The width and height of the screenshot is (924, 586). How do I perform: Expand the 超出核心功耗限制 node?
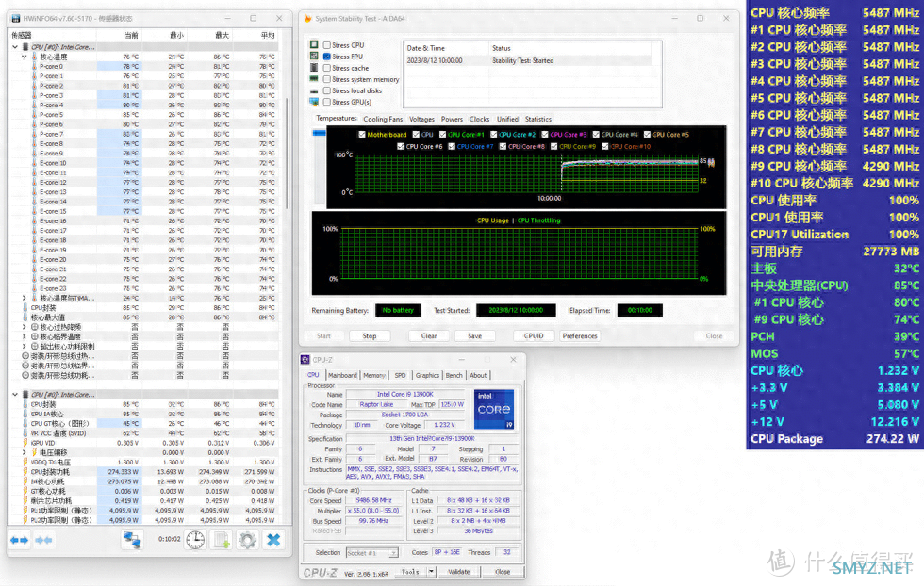coord(25,347)
